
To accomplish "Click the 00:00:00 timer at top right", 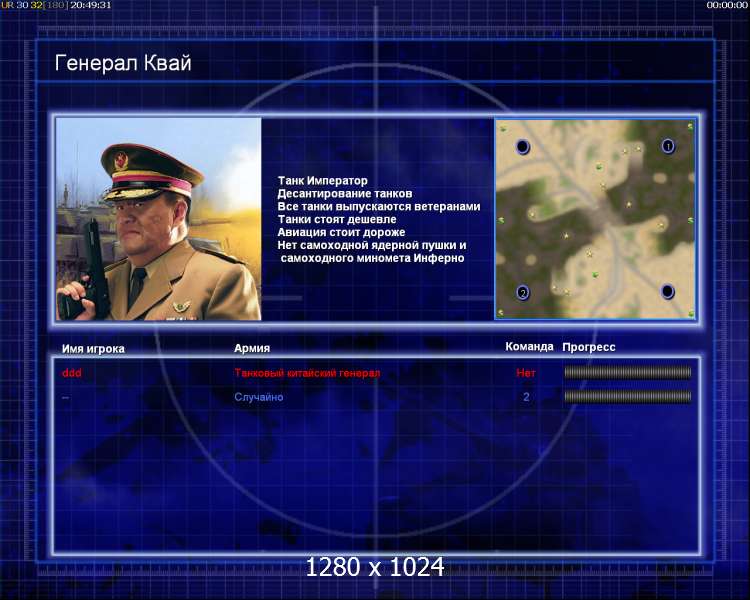I will coord(727,5).
